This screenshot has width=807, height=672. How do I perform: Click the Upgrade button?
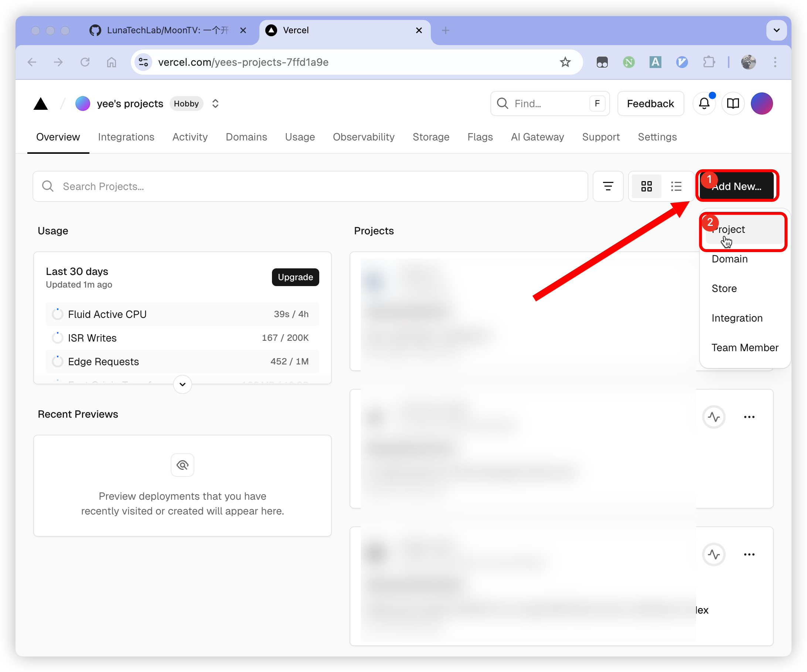(295, 277)
